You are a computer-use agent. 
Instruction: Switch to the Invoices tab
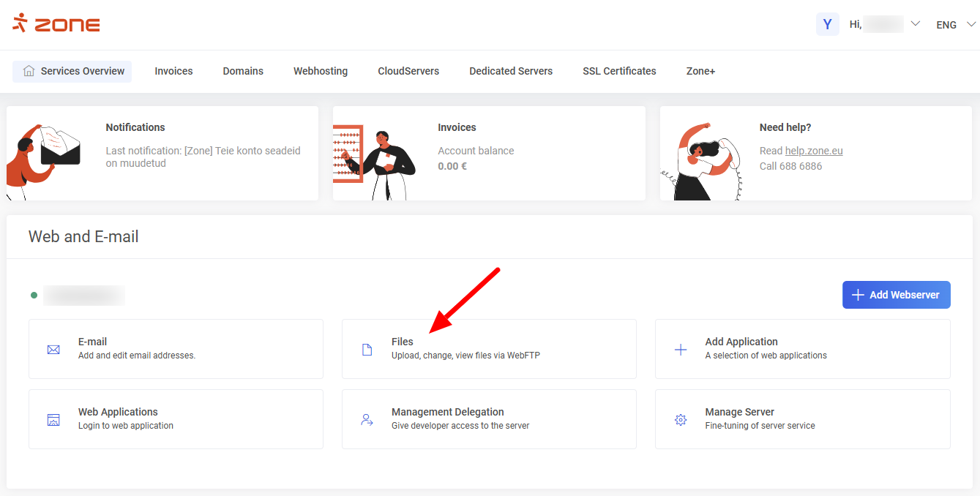[173, 71]
